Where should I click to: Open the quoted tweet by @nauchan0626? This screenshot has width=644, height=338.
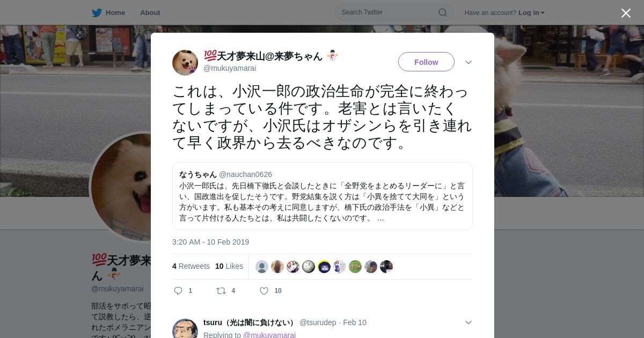323,196
